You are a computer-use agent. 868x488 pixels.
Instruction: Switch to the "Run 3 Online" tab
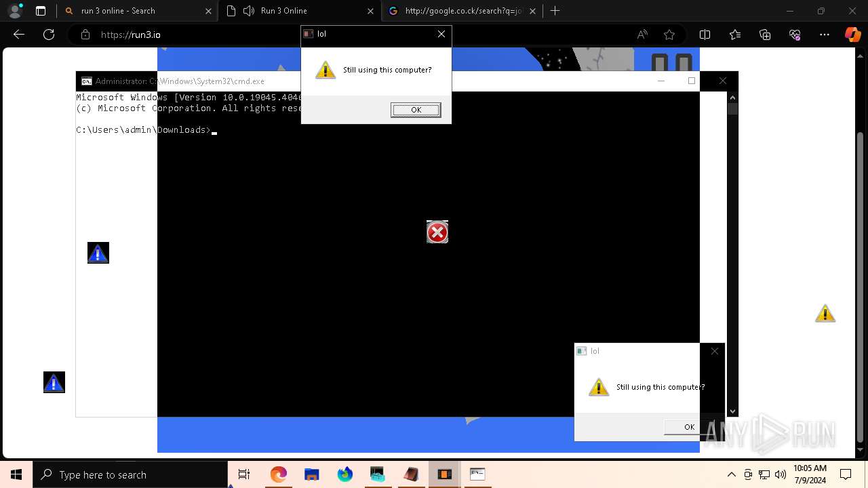click(x=299, y=11)
